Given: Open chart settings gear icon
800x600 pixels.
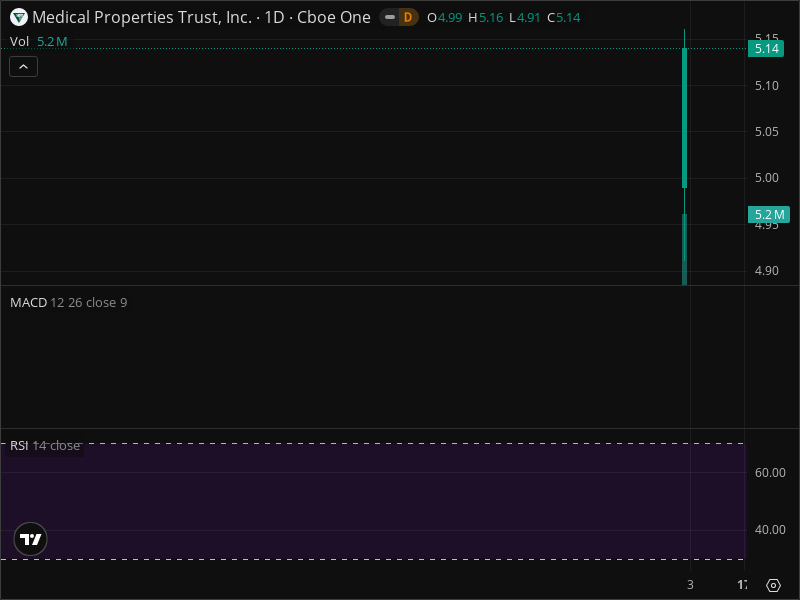Looking at the screenshot, I should tap(773, 585).
